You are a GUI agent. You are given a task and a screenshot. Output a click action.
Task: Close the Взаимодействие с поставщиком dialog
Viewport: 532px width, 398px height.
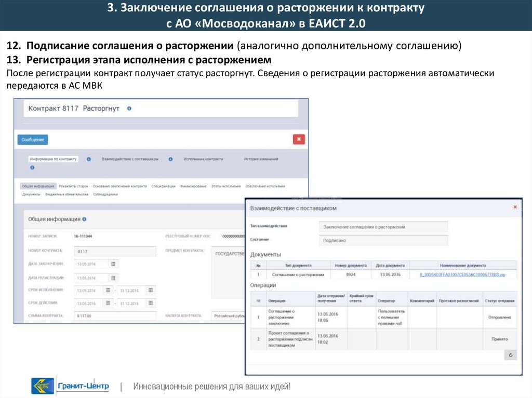click(515, 207)
